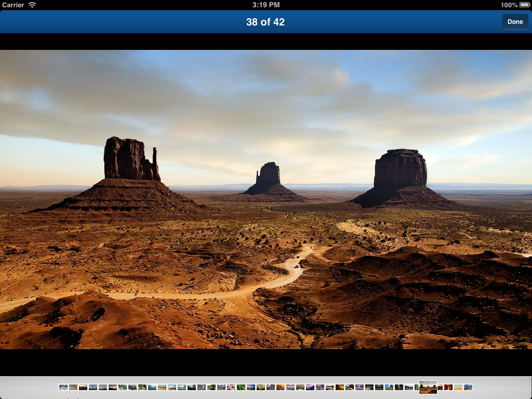The width and height of the screenshot is (532, 399).
Task: Tap the Done button
Action: coord(515,22)
